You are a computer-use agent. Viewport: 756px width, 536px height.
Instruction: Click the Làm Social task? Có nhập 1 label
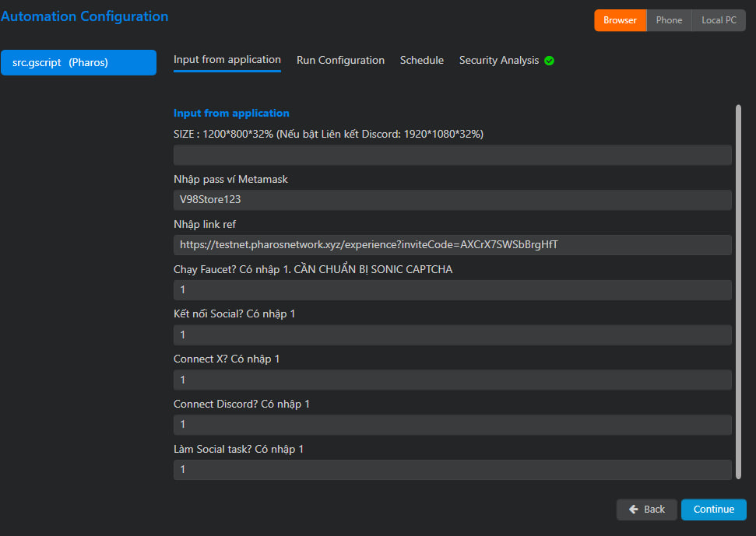pos(239,450)
